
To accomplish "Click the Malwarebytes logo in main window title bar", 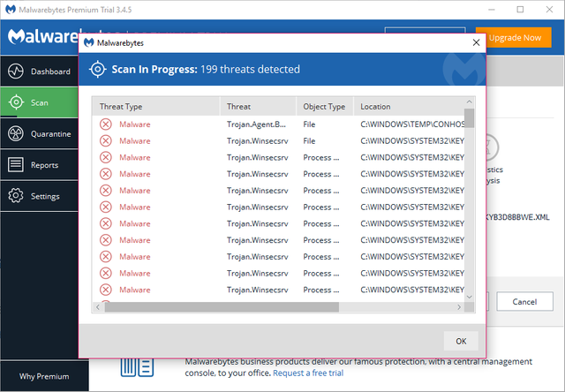I will click(x=11, y=10).
